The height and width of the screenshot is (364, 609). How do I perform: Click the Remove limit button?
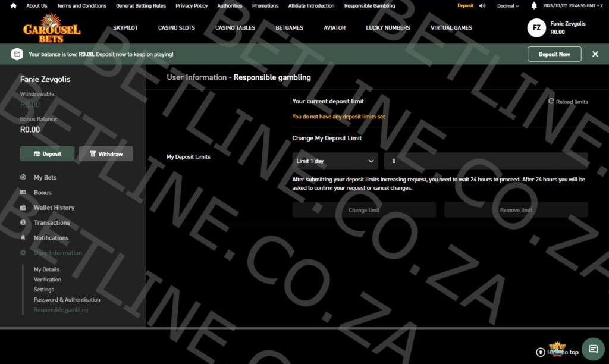516,210
